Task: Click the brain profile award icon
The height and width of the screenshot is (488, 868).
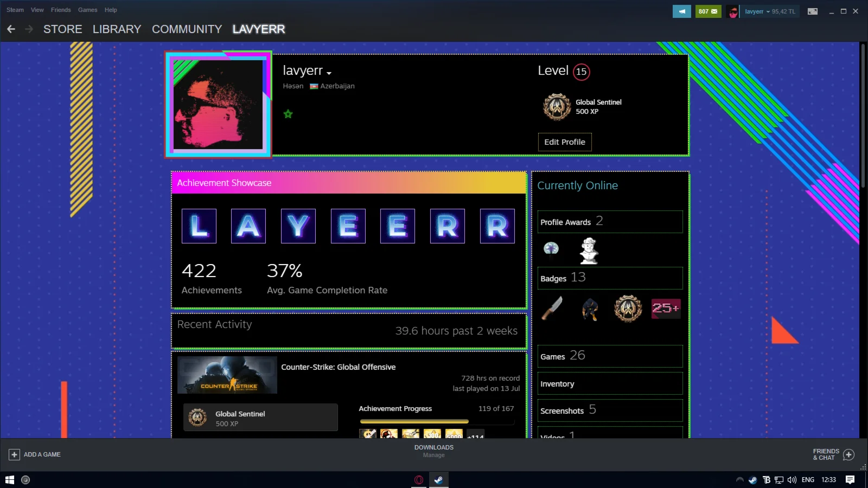Action: 551,249
